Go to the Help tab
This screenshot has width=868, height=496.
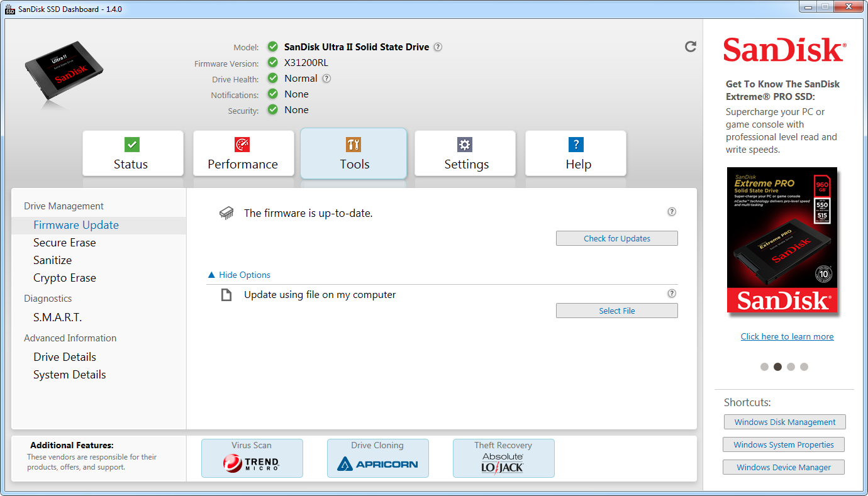576,153
